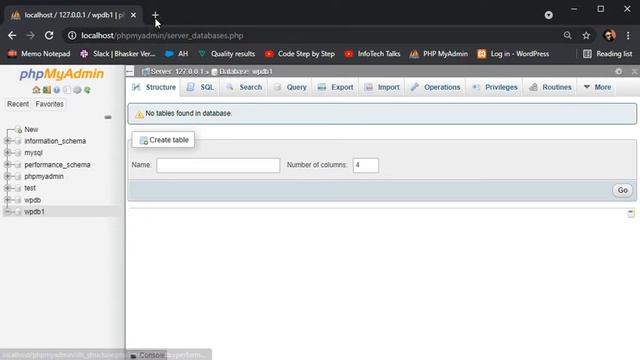640x360 pixels.
Task: Switch to the Structure tab
Action: (153, 87)
